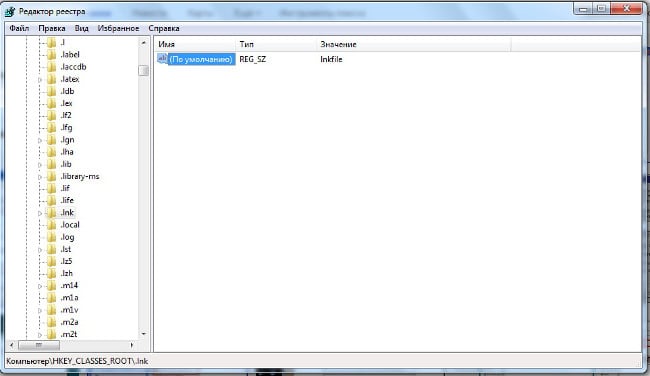Select the .lgn folder icon
This screenshot has height=376, width=650.
pyautogui.click(x=51, y=140)
